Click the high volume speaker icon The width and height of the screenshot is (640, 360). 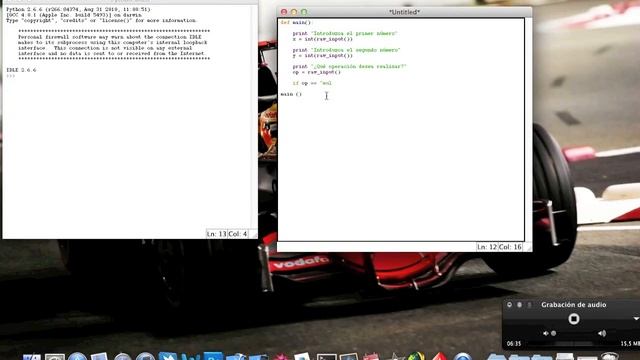point(602,333)
